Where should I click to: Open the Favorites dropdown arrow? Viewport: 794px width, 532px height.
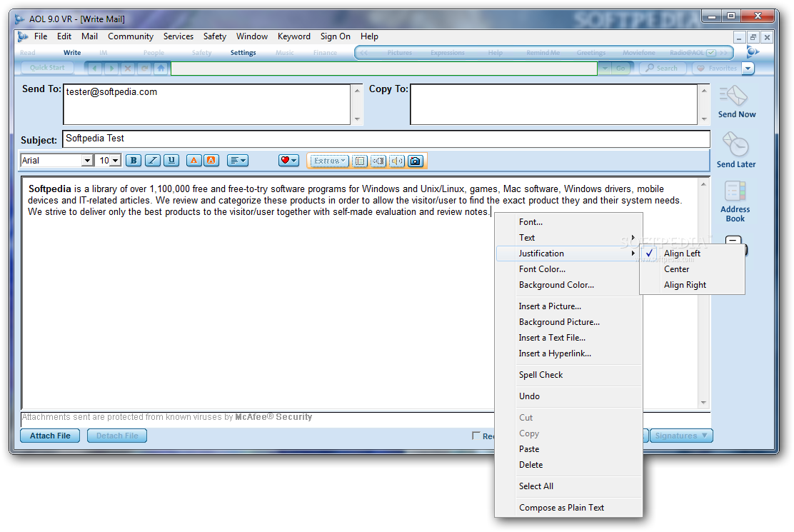point(748,68)
